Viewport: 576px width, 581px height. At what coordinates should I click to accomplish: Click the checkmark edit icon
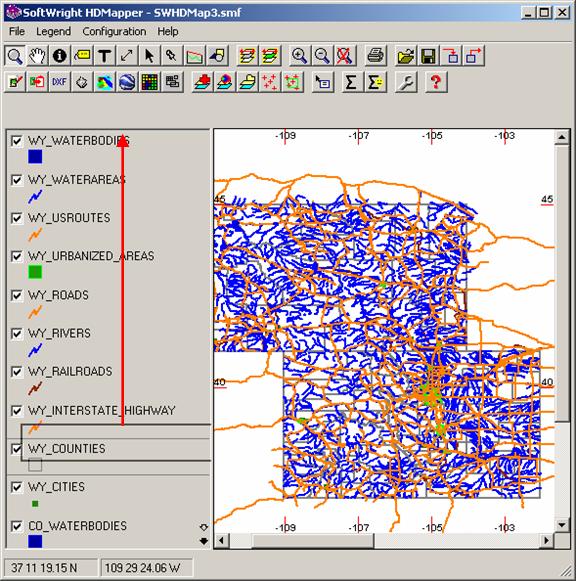(15, 82)
